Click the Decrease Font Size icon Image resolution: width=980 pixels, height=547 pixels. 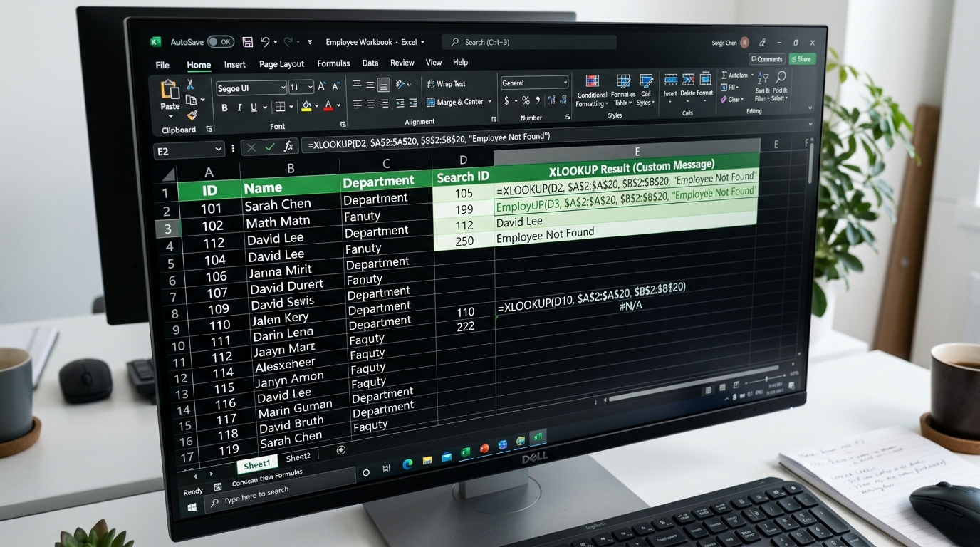(335, 86)
